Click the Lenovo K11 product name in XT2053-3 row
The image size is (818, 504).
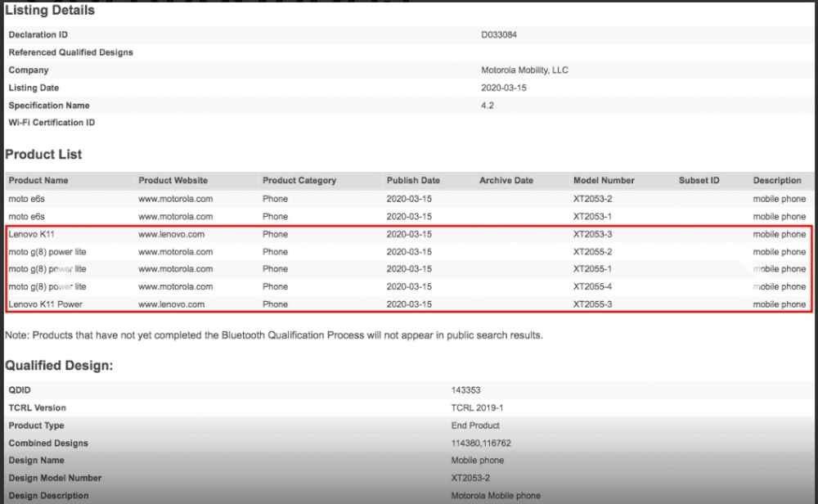(x=31, y=234)
